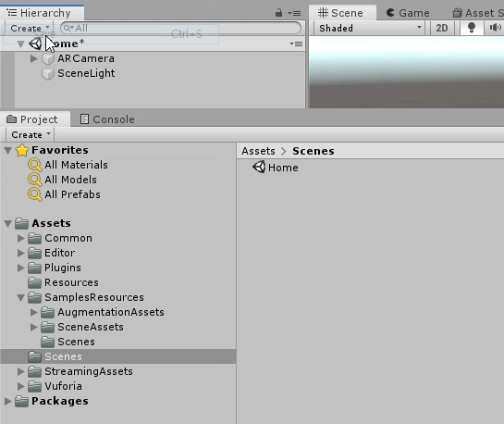Click All Prefabs search icon
Screen dimensions: 504x424
click(35, 194)
